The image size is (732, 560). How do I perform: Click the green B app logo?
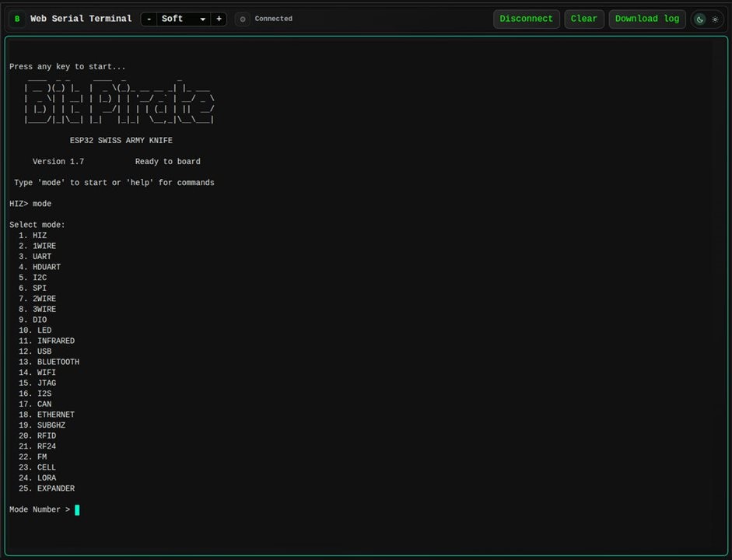[x=17, y=19]
